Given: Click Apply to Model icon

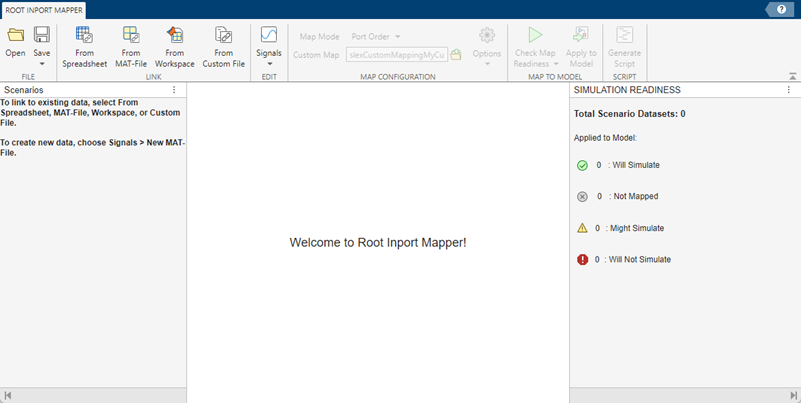Looking at the screenshot, I should [x=581, y=36].
